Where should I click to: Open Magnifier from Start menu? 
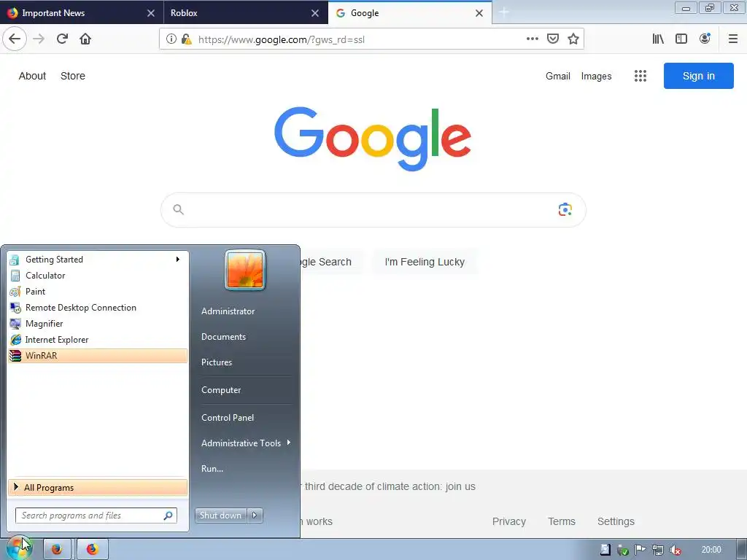pyautogui.click(x=98, y=324)
